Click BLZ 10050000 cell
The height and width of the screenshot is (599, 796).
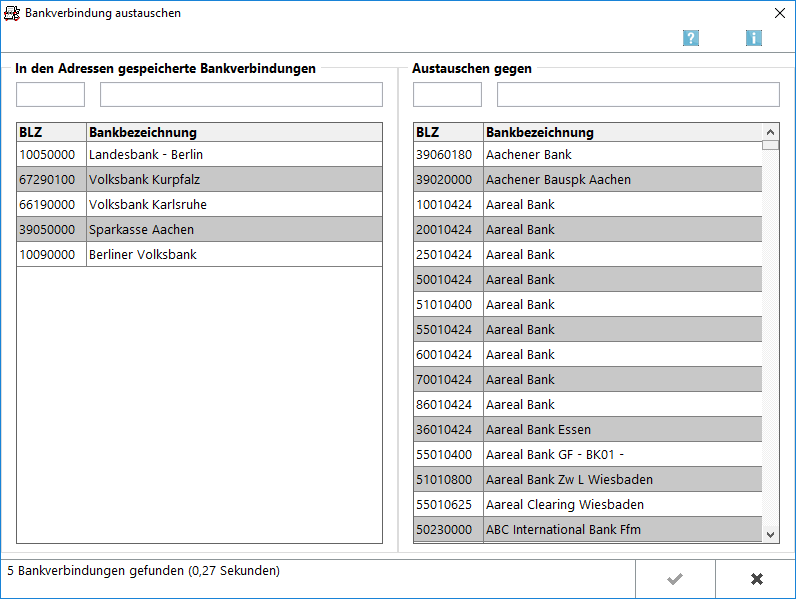coord(51,154)
